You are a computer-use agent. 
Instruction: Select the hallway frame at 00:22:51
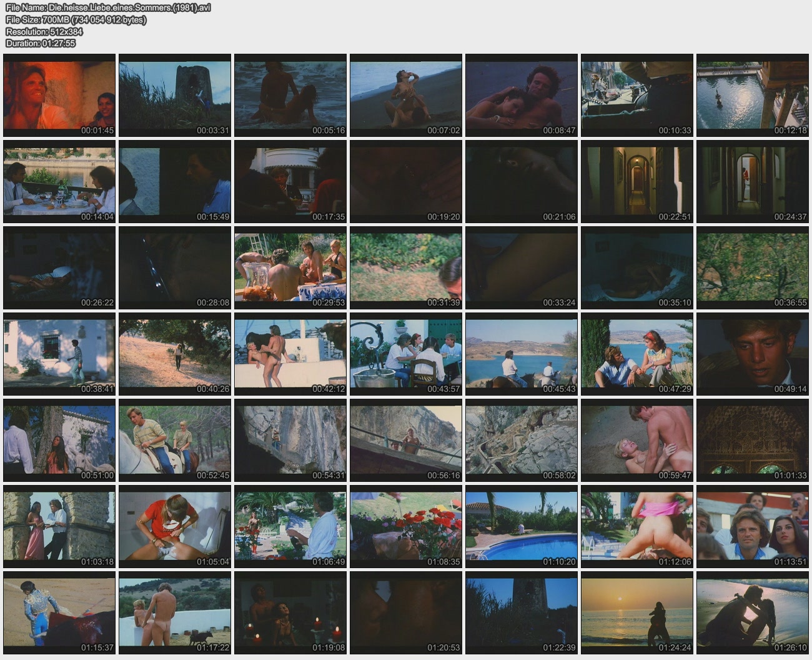pos(636,181)
